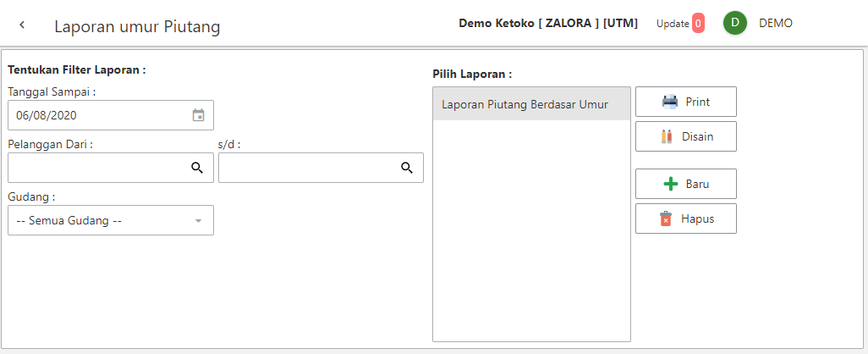The height and width of the screenshot is (354, 868).
Task: Click the Update label text
Action: pos(673,24)
